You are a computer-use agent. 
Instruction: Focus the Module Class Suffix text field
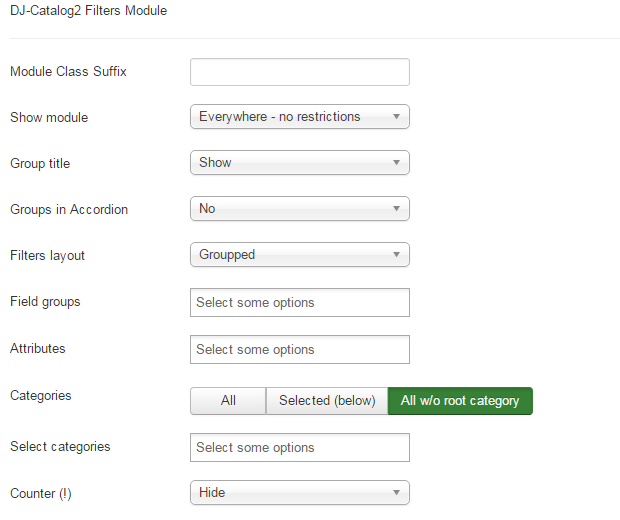299,72
